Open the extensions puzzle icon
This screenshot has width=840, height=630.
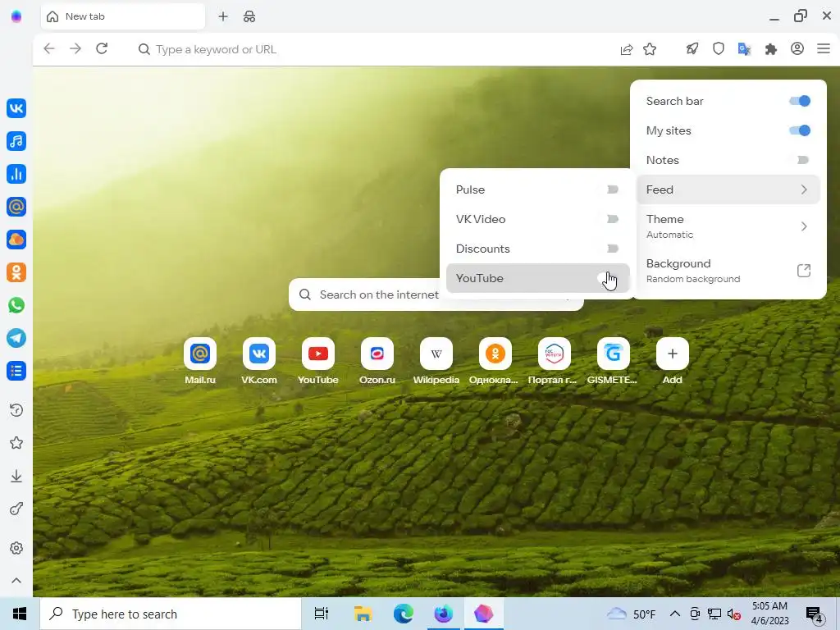(x=771, y=49)
